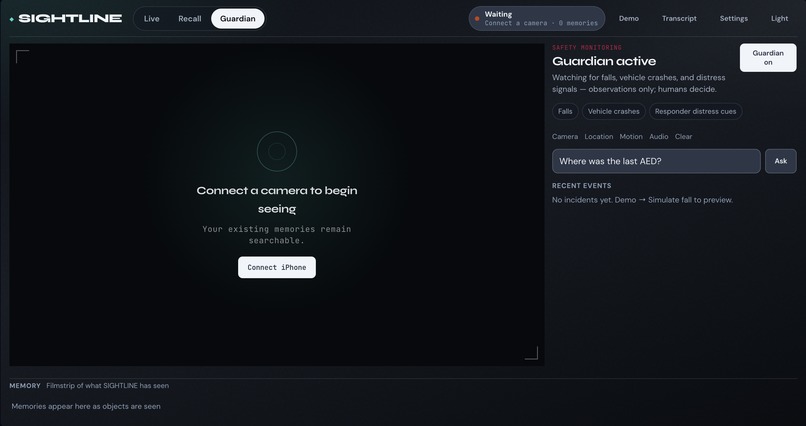Switch to Light theme

click(779, 18)
